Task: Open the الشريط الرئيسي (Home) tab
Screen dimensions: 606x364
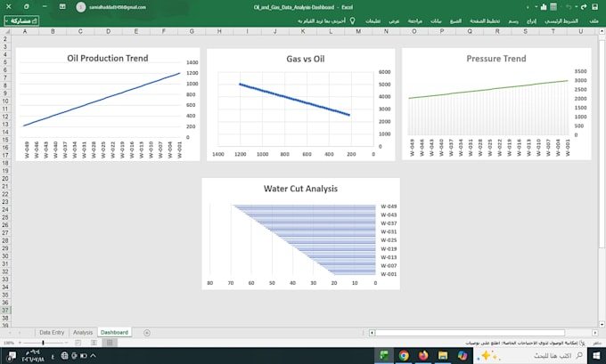Action: pos(561,20)
